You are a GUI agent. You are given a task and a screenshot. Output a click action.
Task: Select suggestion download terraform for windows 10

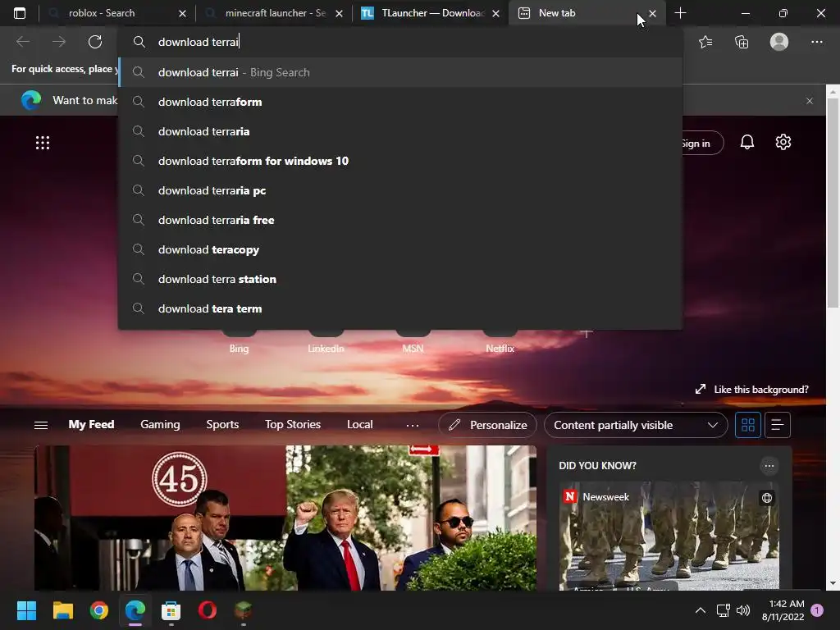(x=400, y=161)
